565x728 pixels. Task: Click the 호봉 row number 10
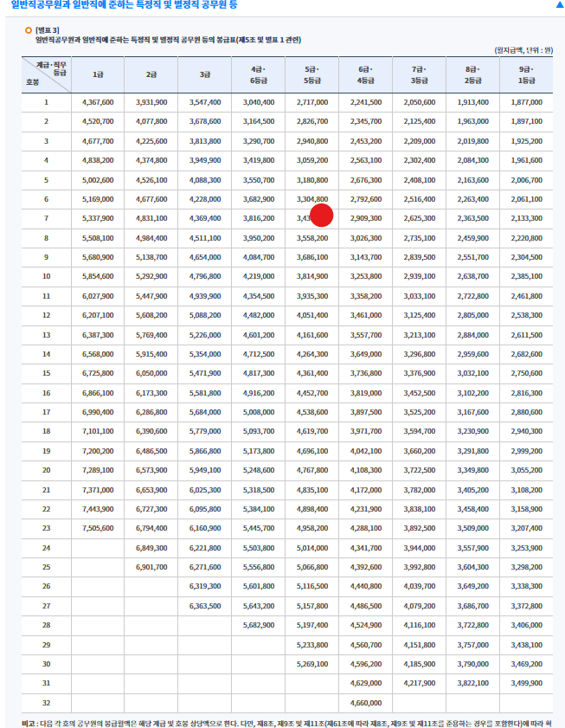pyautogui.click(x=47, y=276)
